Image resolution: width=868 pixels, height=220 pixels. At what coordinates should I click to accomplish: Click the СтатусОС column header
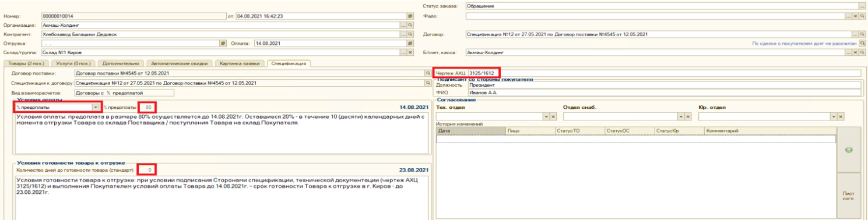(630, 132)
